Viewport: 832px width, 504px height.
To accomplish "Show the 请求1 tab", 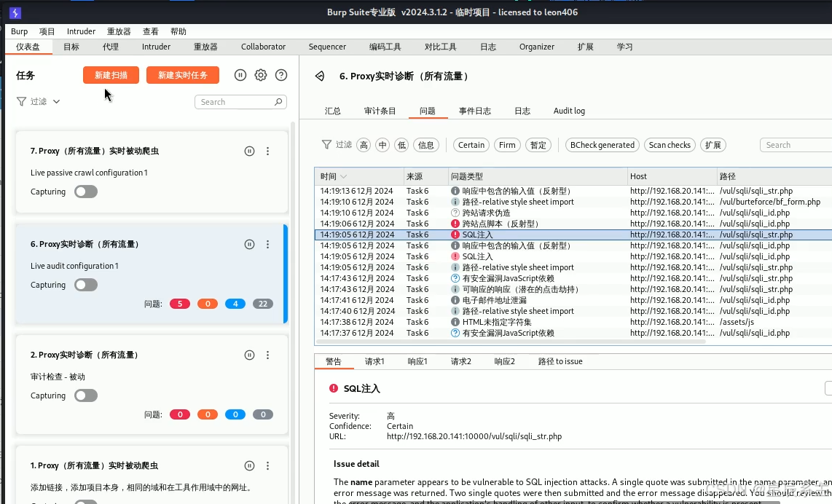I will click(x=374, y=361).
